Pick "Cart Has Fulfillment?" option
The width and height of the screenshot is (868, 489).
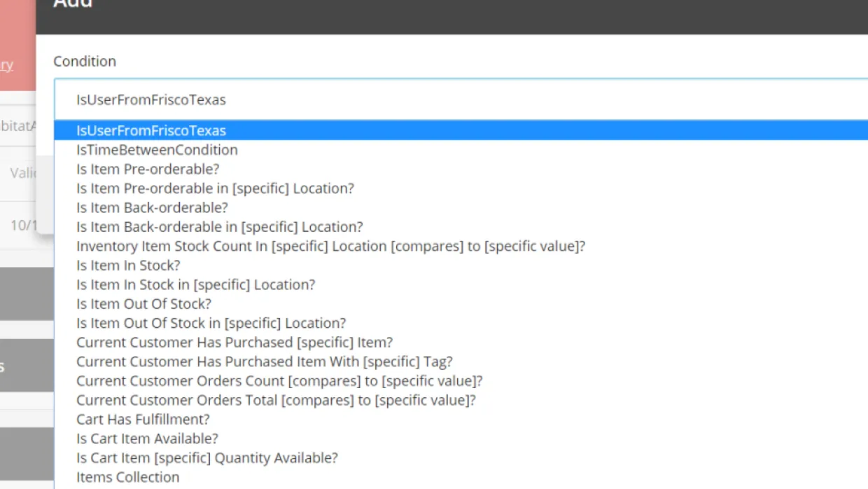(143, 420)
